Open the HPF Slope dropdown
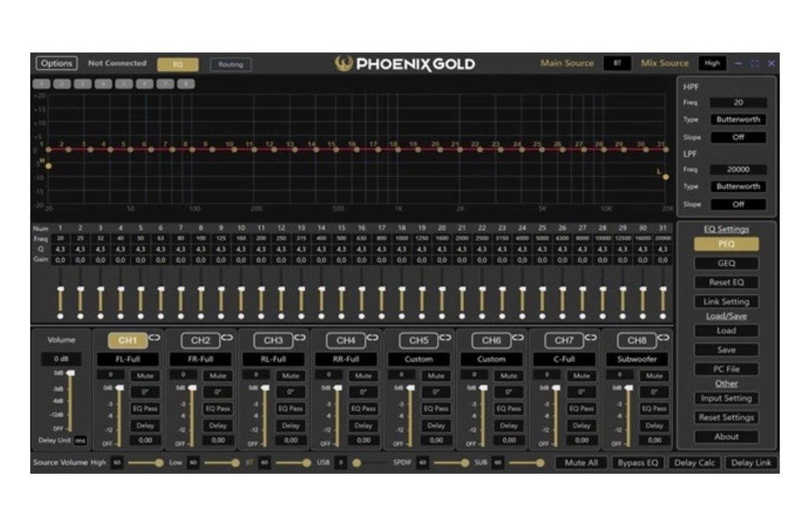 (x=738, y=137)
